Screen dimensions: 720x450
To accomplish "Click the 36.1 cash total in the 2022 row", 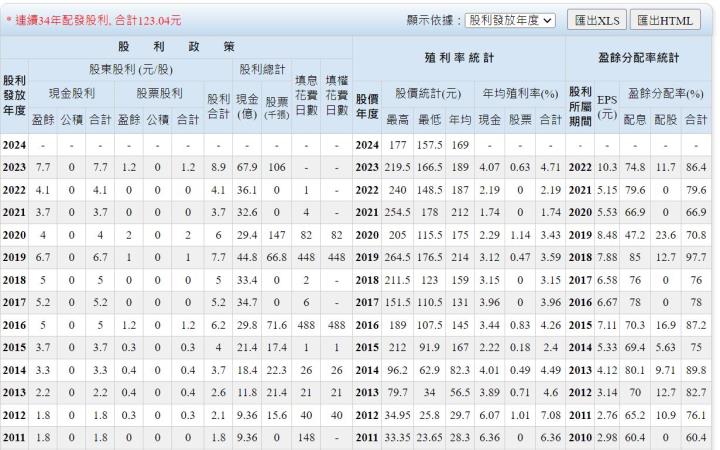I will (x=247, y=190).
